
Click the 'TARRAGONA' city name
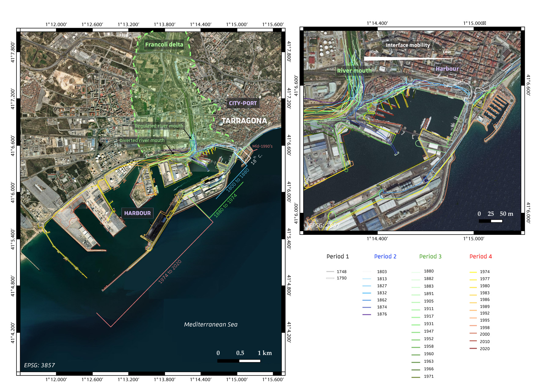[x=245, y=121]
